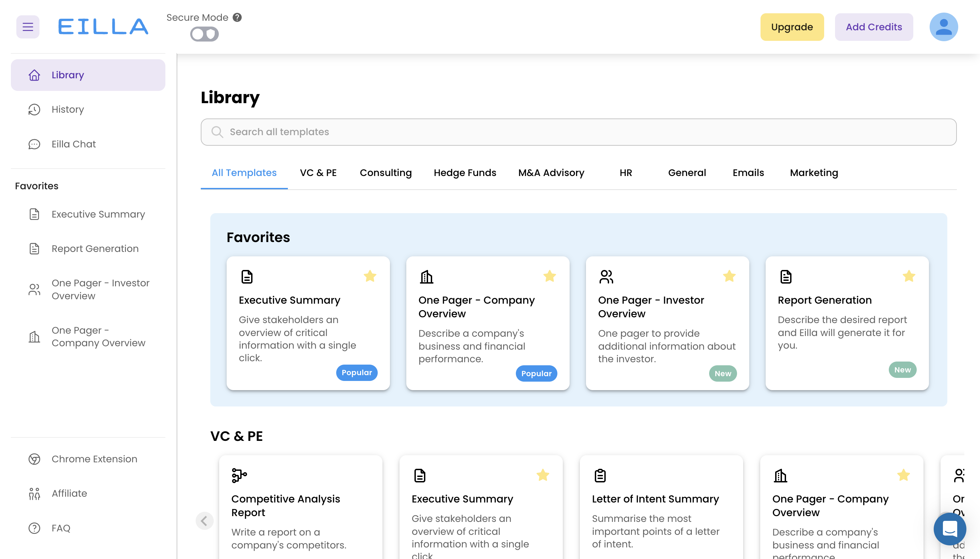Open the Competitive Analysis Report template

tap(300, 507)
